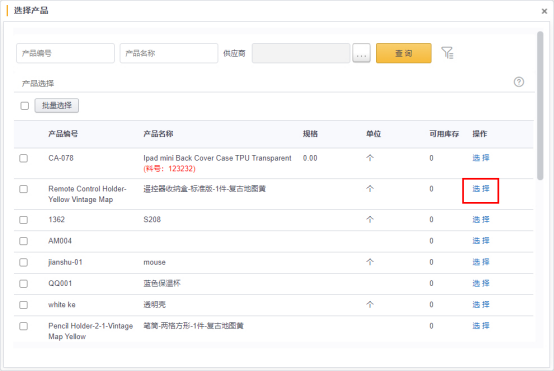Focus the 产品编号 input field

pyautogui.click(x=65, y=53)
